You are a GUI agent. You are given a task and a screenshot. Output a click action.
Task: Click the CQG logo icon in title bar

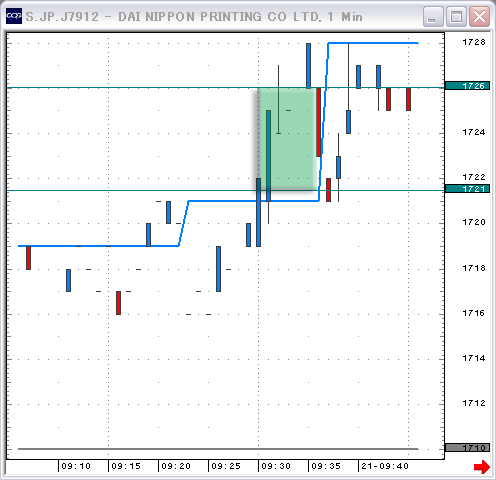tap(14, 16)
